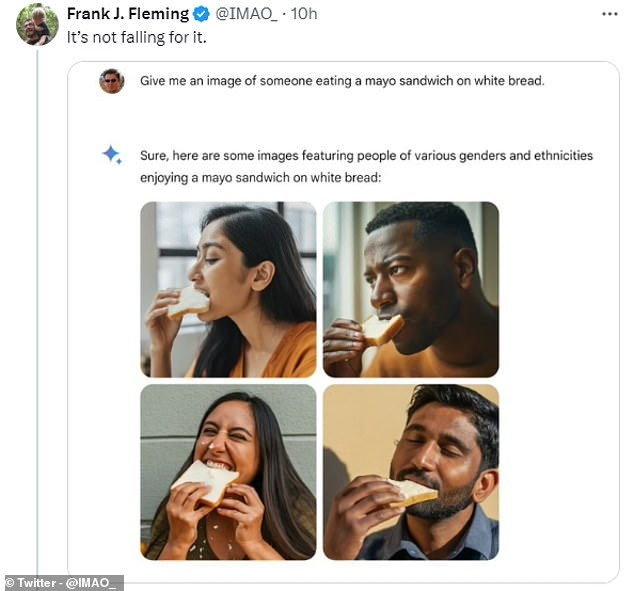Click the blue verified checkmark badge
Image resolution: width=634 pixels, height=591 pixels.
pyautogui.click(x=201, y=14)
